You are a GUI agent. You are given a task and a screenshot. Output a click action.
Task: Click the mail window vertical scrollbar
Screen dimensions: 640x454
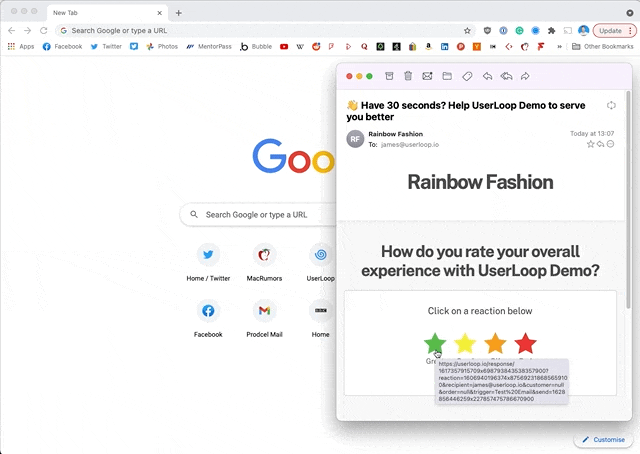pyautogui.click(x=628, y=200)
